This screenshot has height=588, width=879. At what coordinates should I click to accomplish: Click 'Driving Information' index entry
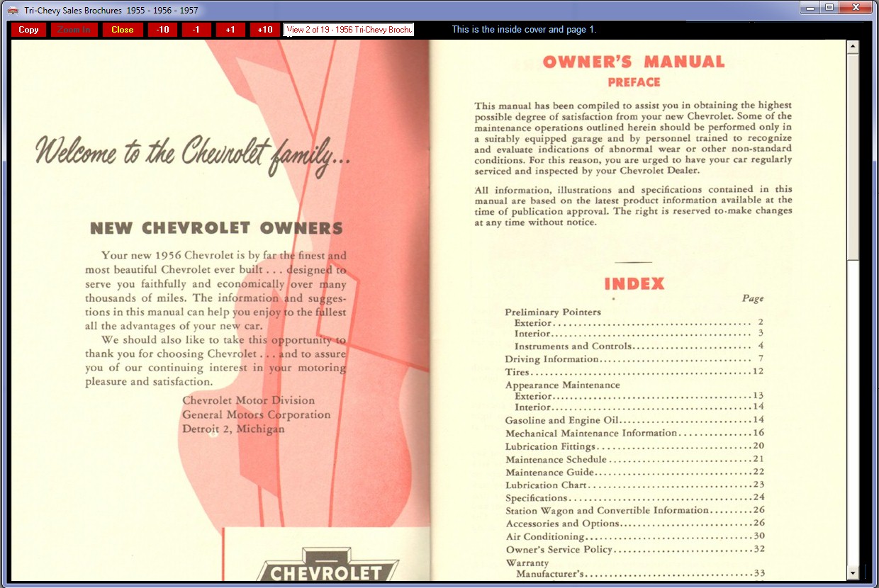point(634,359)
